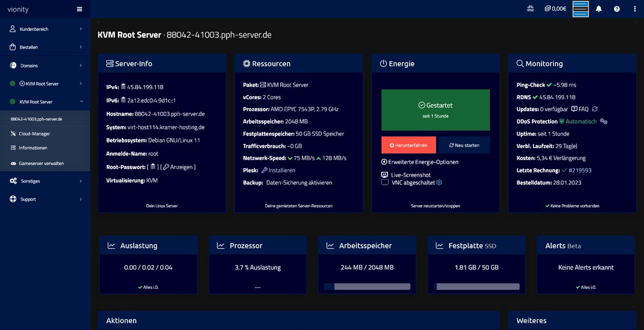
Task: Click the Erweiterte Energie-Optionen bolt icon
Action: (384, 162)
